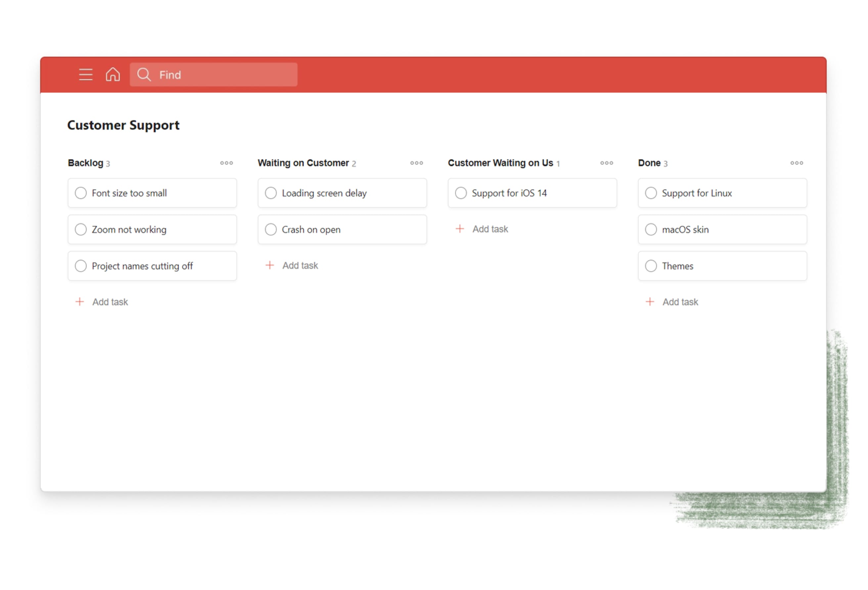Image resolution: width=868 pixels, height=590 pixels.
Task: Expand Customer Waiting on Us options
Action: pos(607,163)
